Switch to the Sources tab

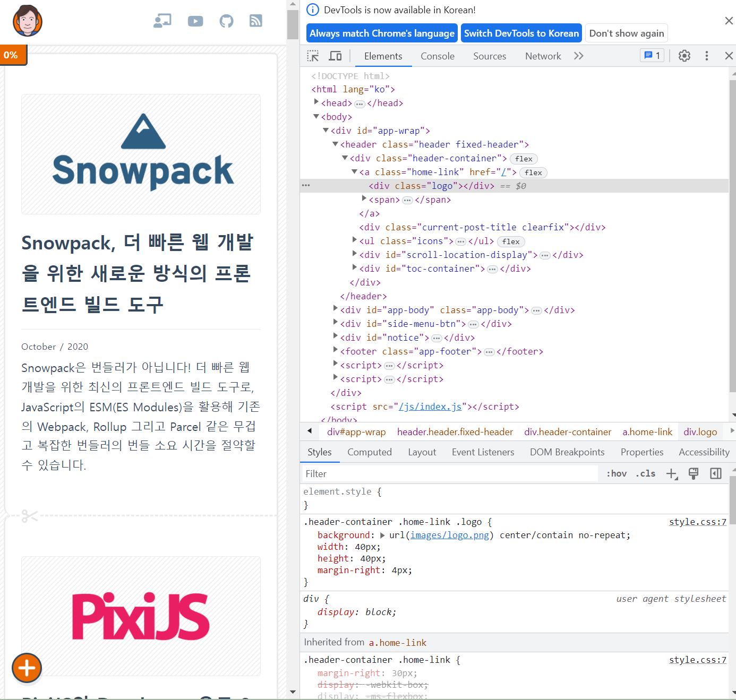click(x=490, y=56)
